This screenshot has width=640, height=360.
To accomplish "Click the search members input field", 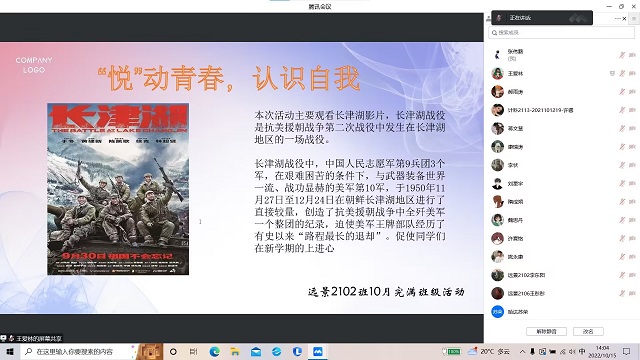I will tap(561, 33).
